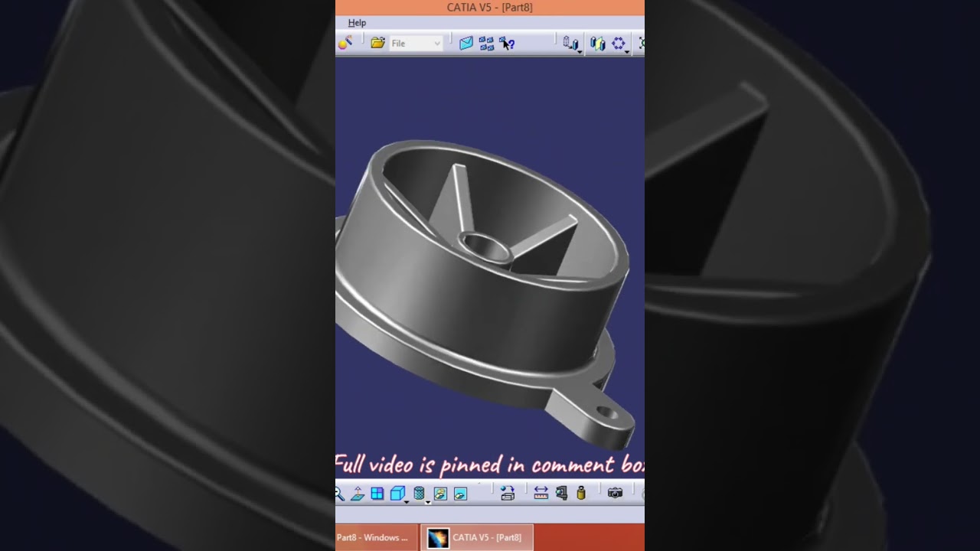The height and width of the screenshot is (551, 980).
Task: Click the central hub hole of the 3D part
Action: tap(487, 247)
